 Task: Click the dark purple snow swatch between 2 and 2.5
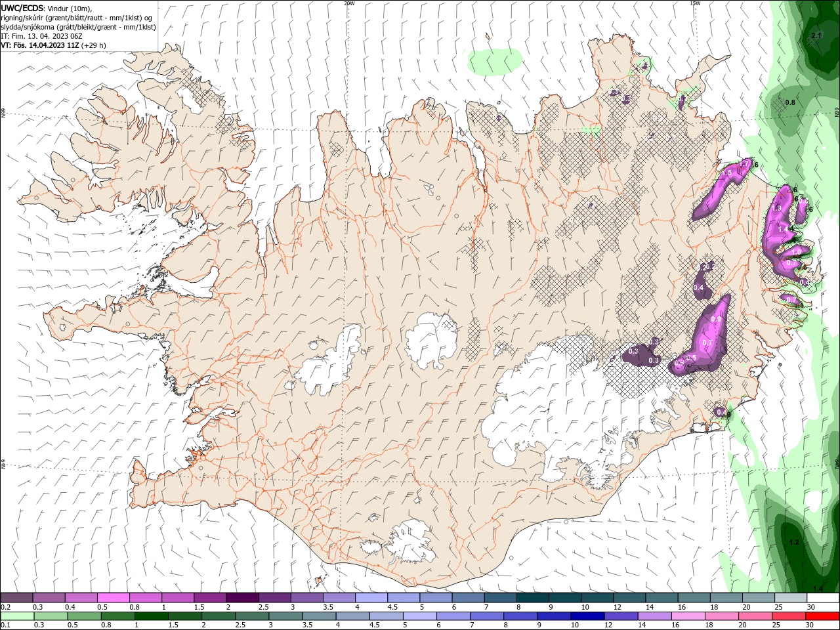tap(241, 598)
